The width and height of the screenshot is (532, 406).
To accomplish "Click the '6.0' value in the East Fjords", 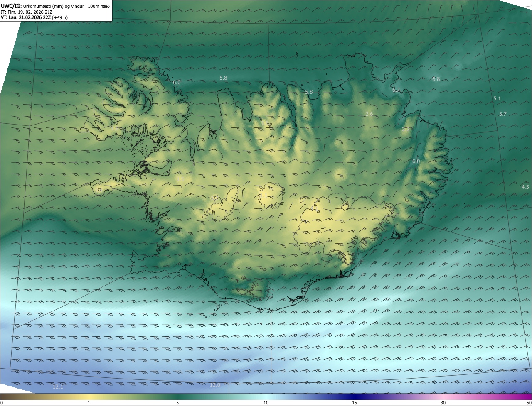I will click(x=416, y=161).
